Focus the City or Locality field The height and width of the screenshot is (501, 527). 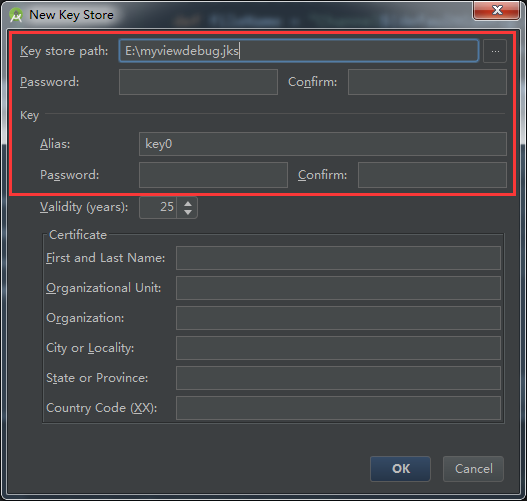tap(338, 348)
